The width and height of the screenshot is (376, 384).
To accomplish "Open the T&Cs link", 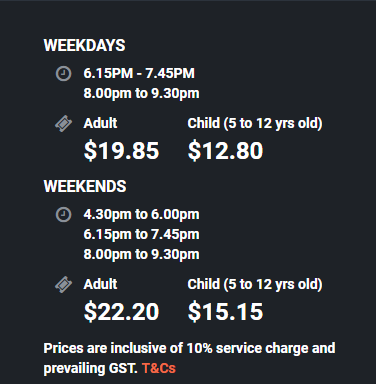I will (159, 368).
